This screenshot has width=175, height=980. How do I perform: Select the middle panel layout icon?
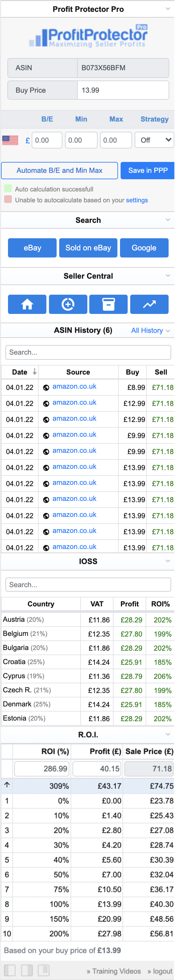(27, 970)
